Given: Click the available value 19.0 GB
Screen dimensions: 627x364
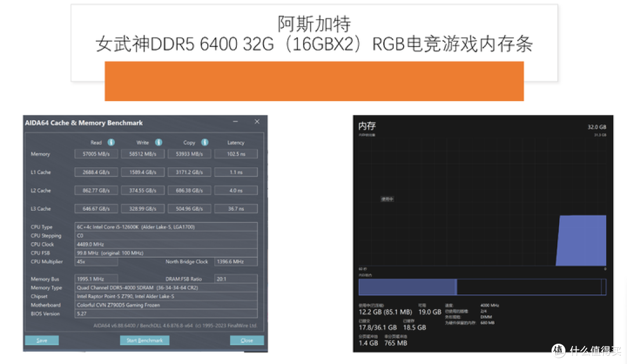Looking at the screenshot, I should click(430, 312).
